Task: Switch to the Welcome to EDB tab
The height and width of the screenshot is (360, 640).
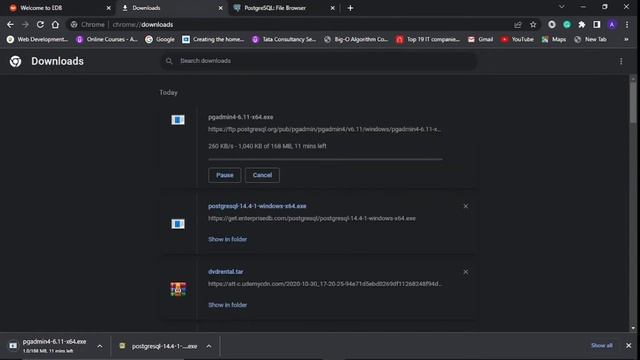Action: (x=59, y=8)
